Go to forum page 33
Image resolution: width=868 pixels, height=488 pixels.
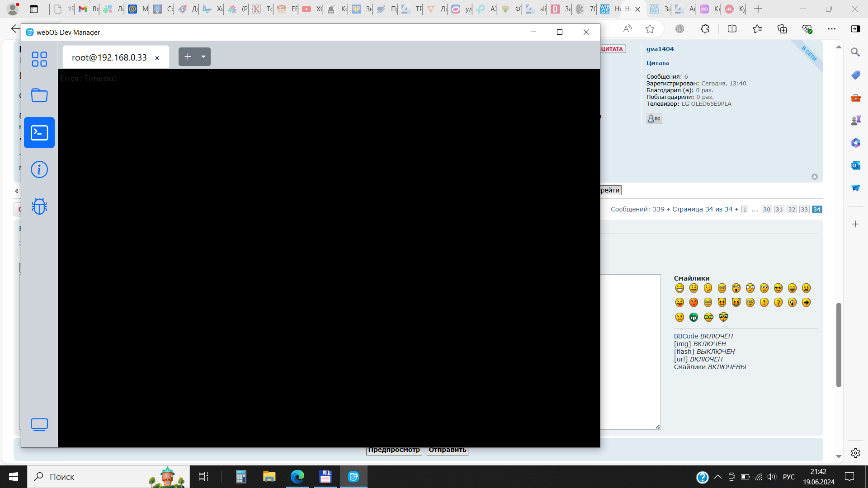tap(804, 209)
